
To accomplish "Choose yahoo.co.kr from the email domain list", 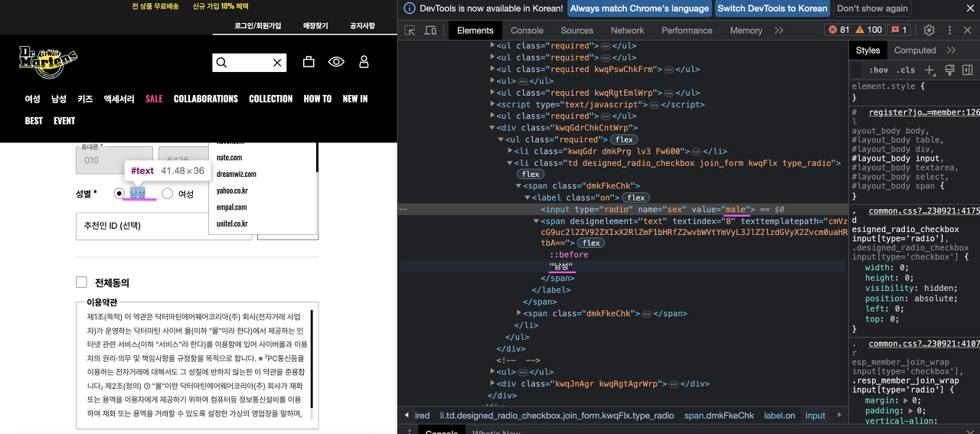I will click(232, 191).
